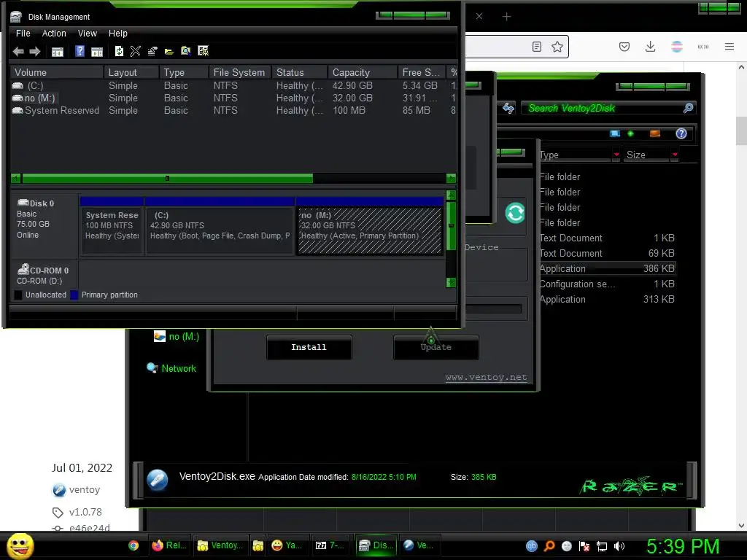Click the Properties toolbar icon
The image size is (747, 560).
(x=152, y=51)
